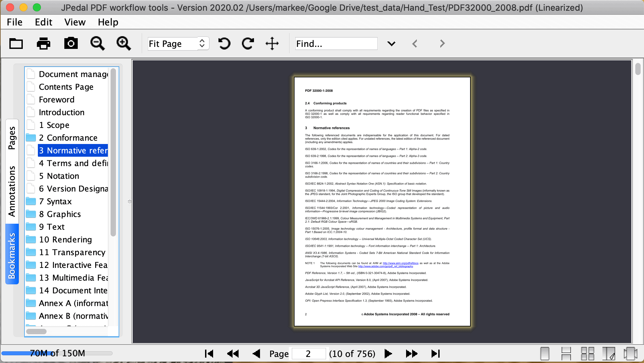This screenshot has height=363, width=644.
Task: Open the 5 Notation bookmark
Action: pyautogui.click(x=59, y=176)
